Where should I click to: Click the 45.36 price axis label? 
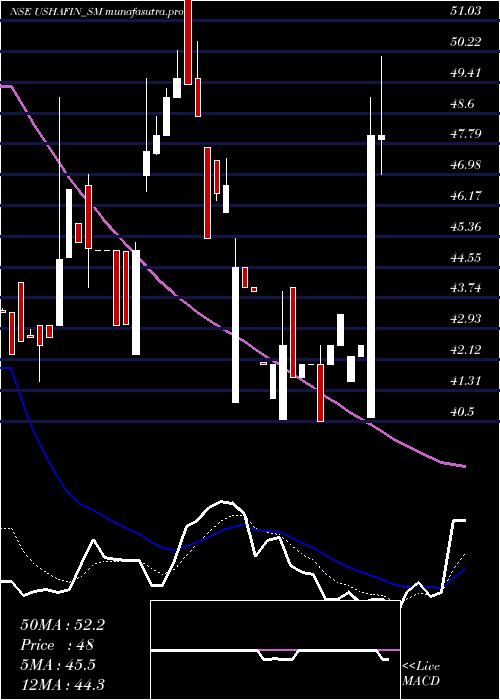tap(465, 227)
